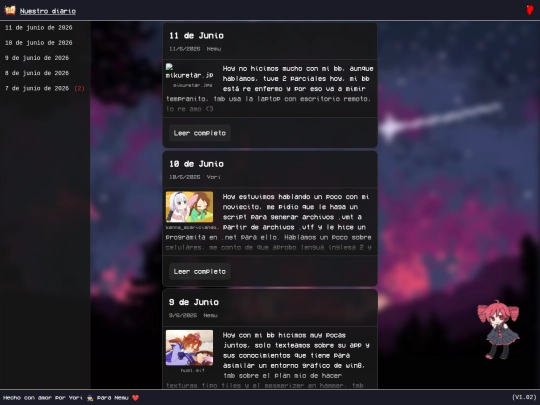Click the '9 de Junio' entry title

(x=194, y=302)
